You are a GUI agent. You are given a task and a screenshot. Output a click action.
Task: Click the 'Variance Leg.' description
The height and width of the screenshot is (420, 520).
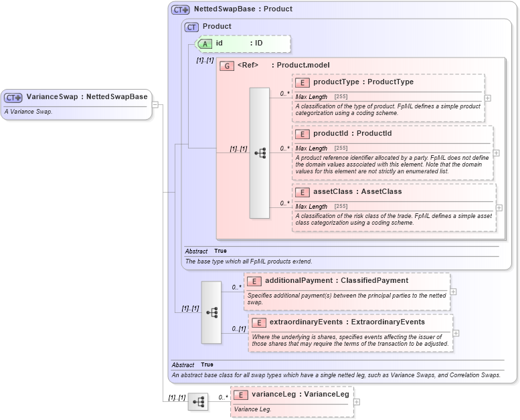252,409
